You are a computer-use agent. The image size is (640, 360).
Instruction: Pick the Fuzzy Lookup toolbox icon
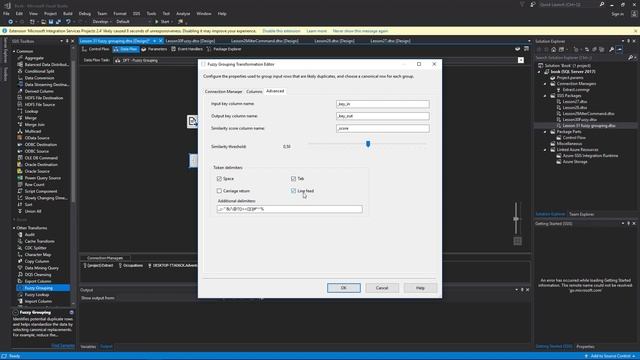pos(20,294)
